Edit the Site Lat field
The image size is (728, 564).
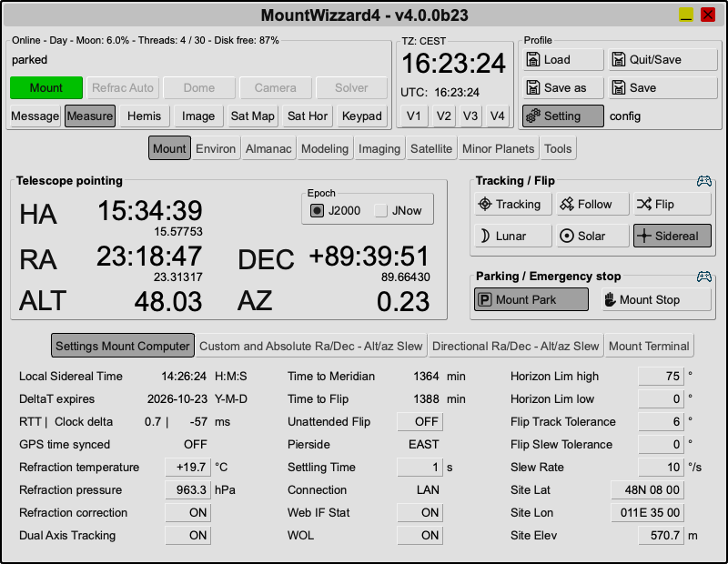647,490
